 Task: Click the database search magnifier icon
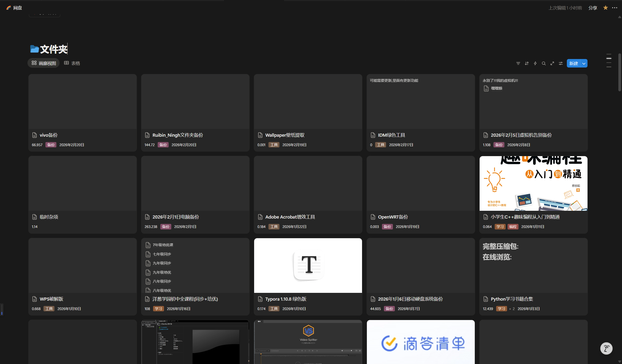coord(544,63)
